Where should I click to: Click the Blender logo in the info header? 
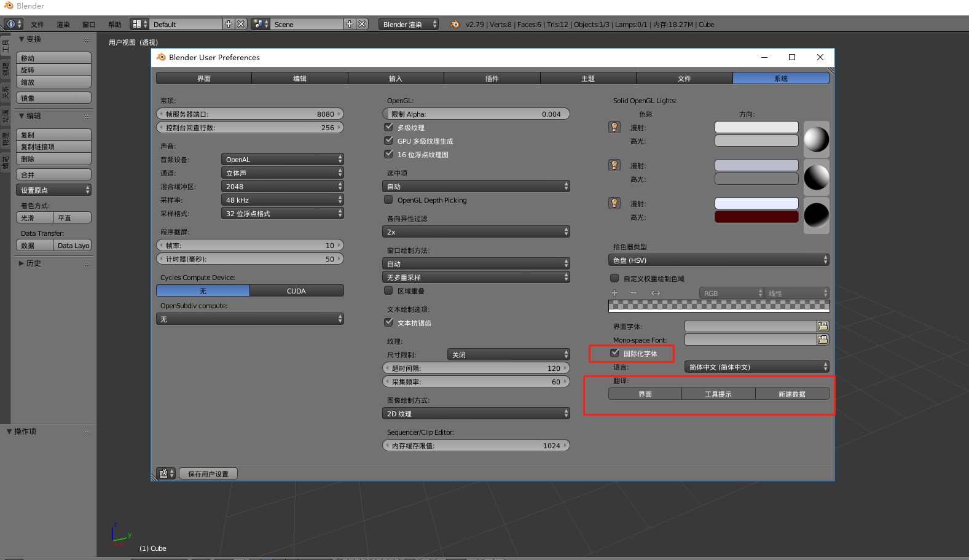coord(455,24)
